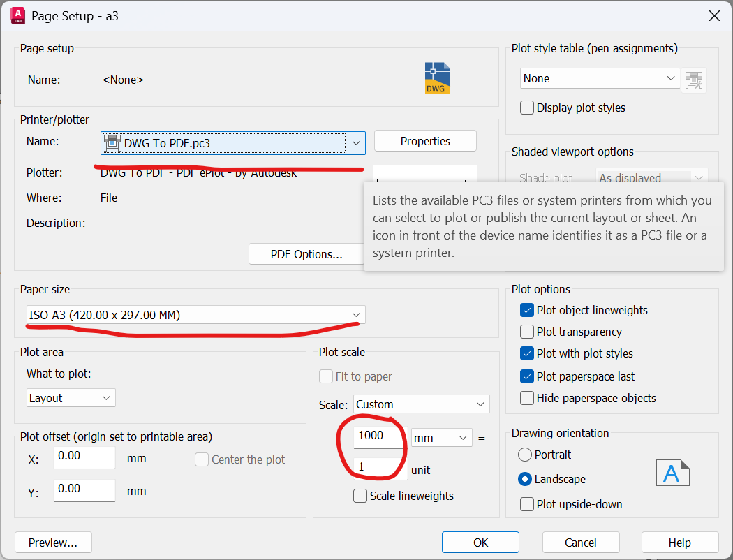Click the Preview button
This screenshot has height=560, width=733.
[53, 543]
